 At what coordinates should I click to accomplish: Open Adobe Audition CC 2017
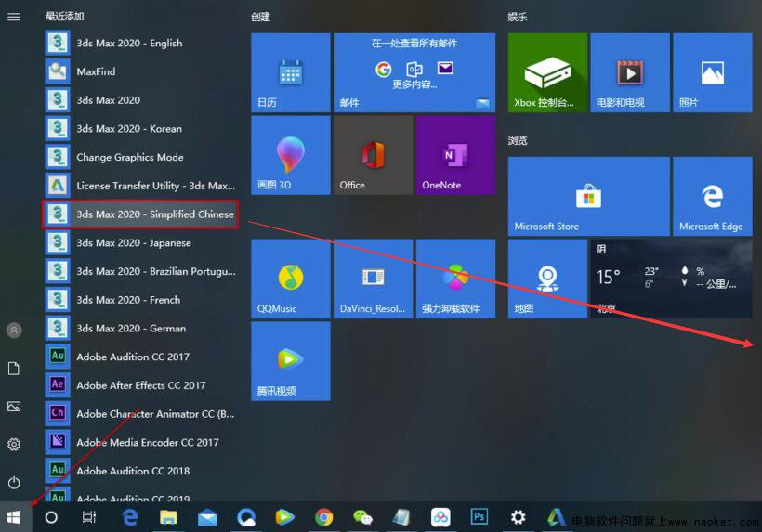(x=140, y=357)
